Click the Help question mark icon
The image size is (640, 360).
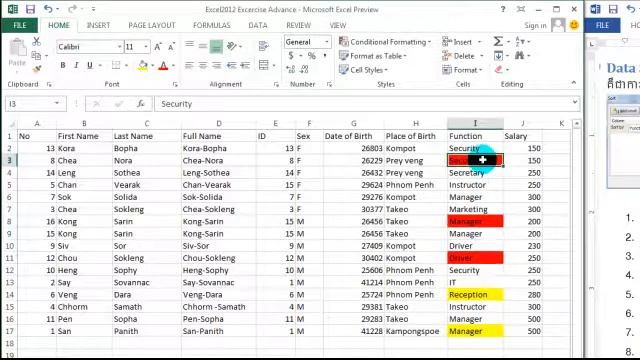[x=503, y=9]
